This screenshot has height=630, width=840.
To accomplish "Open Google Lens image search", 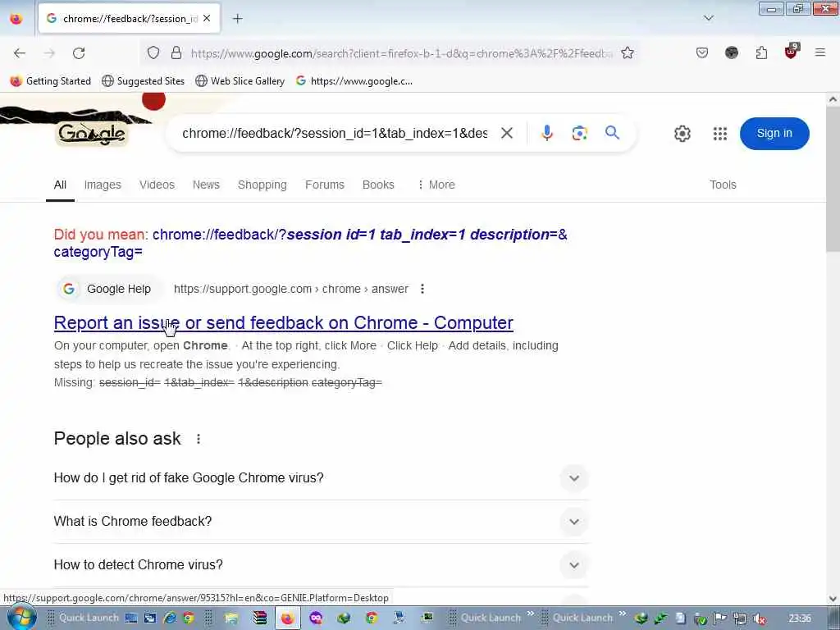I will click(580, 133).
